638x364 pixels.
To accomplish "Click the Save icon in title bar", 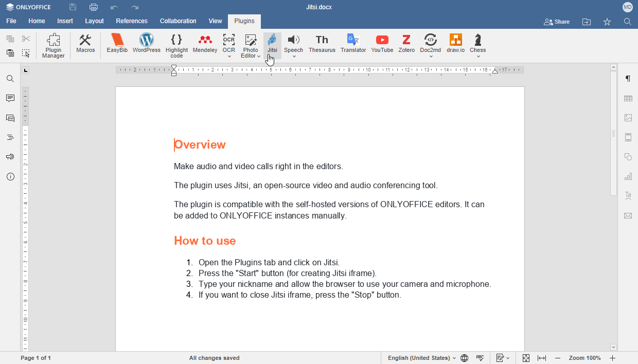I will pyautogui.click(x=73, y=7).
